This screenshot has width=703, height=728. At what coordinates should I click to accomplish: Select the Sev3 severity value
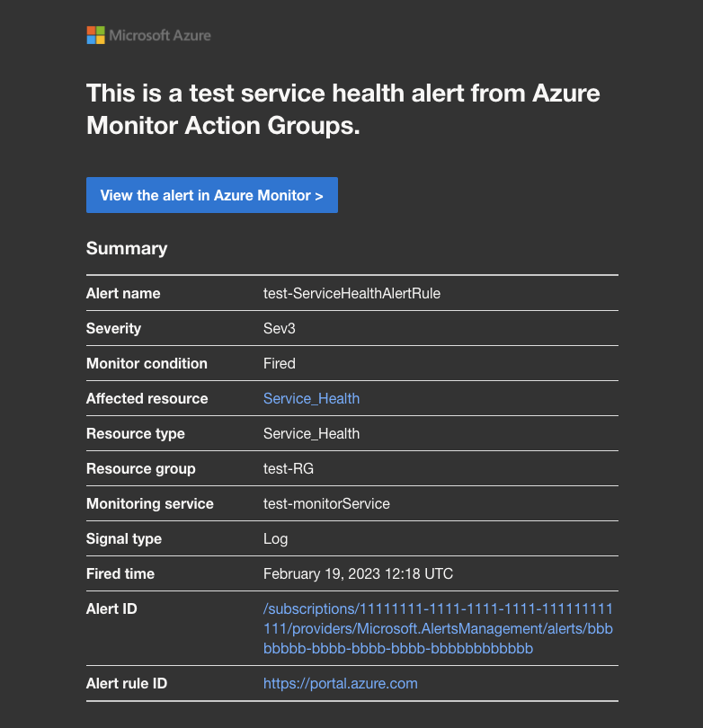(x=279, y=328)
